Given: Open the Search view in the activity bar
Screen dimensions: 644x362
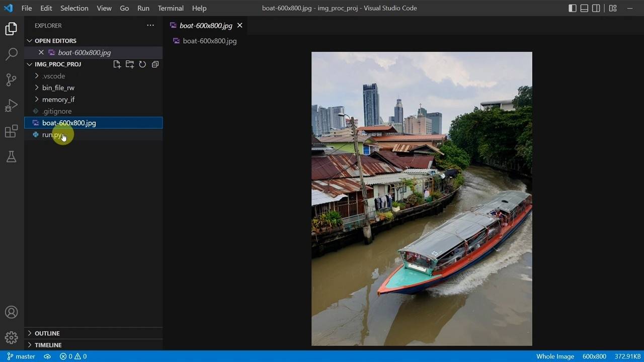Looking at the screenshot, I should tap(11, 54).
